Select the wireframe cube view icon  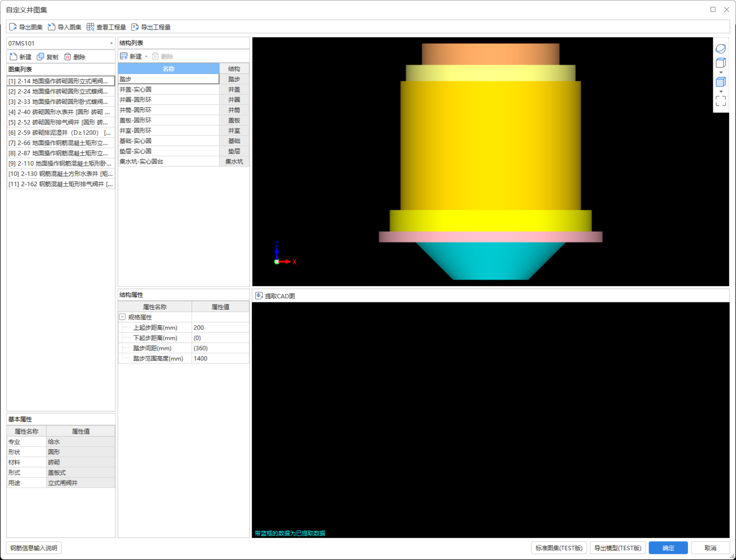[720, 63]
